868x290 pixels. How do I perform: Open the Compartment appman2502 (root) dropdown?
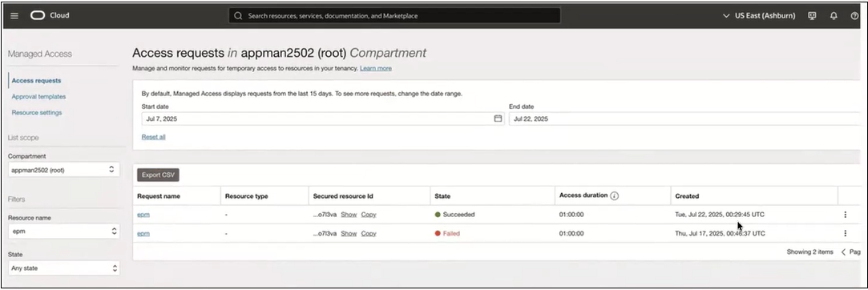click(63, 170)
